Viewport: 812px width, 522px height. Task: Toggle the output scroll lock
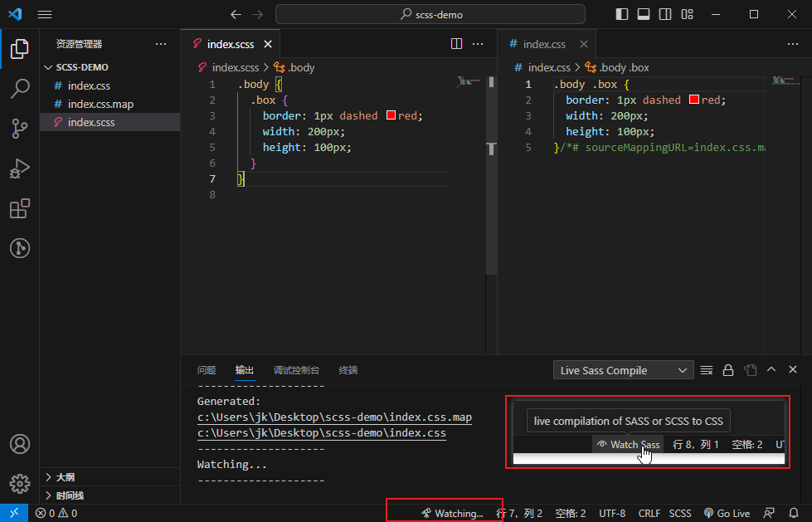(x=728, y=370)
